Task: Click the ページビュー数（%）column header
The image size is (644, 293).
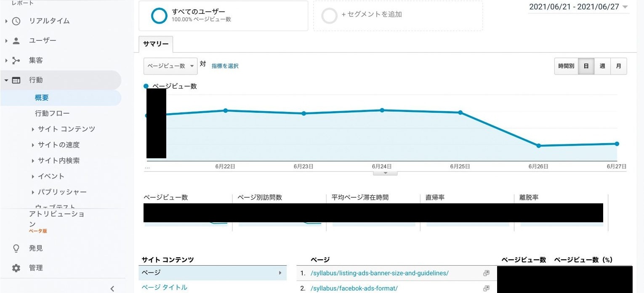Action: pos(583,260)
